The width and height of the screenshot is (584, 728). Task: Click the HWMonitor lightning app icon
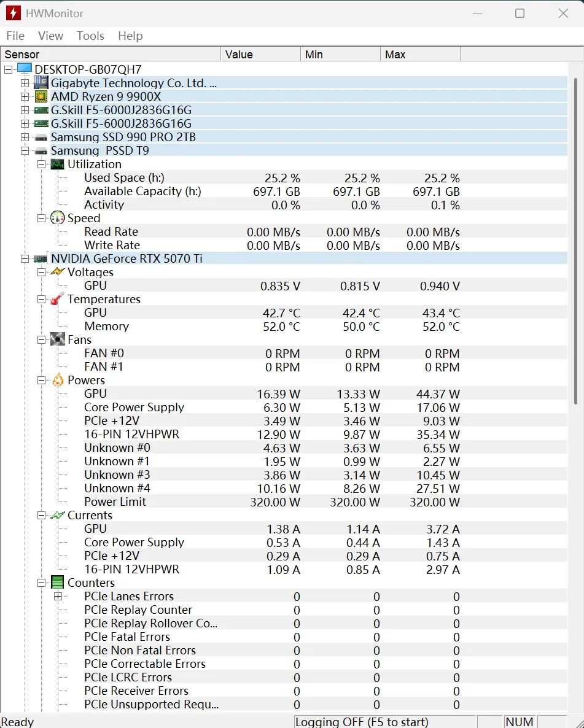pyautogui.click(x=13, y=13)
